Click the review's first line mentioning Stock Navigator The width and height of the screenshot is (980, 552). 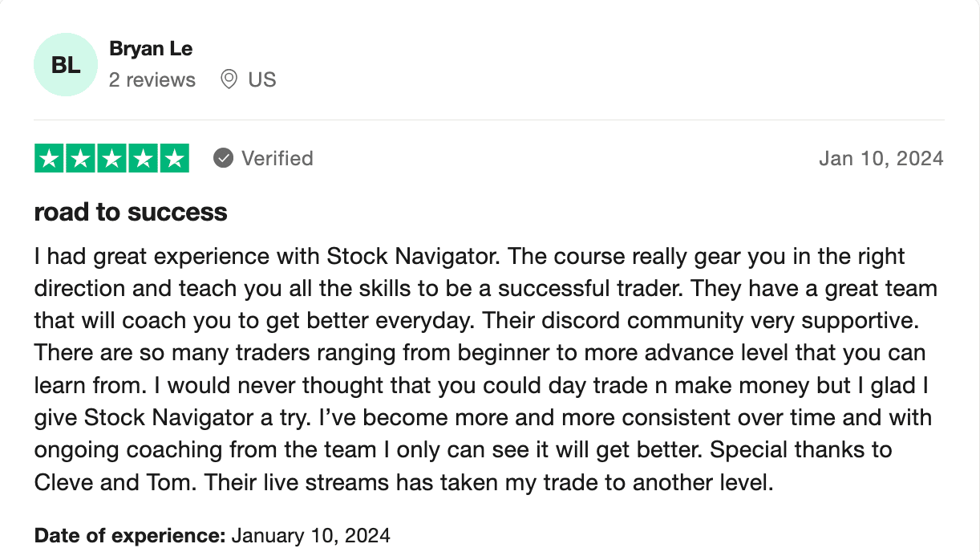click(x=469, y=257)
